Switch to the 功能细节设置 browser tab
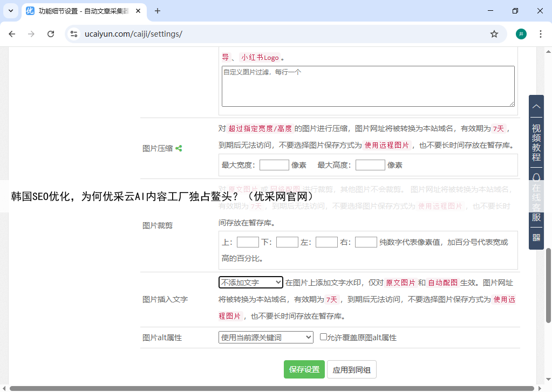Image resolution: width=552 pixels, height=392 pixels. [84, 11]
